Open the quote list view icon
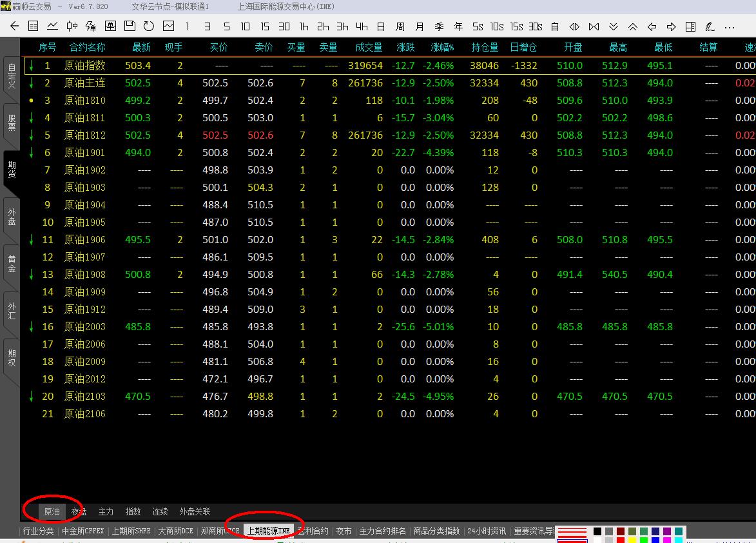 pyautogui.click(x=34, y=26)
